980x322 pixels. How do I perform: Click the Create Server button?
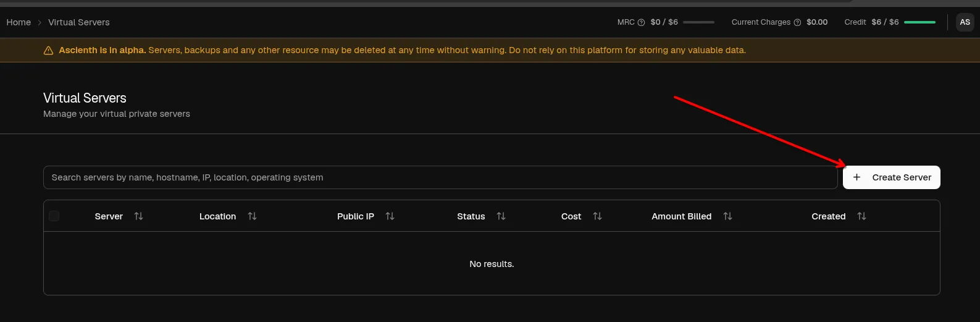point(891,177)
